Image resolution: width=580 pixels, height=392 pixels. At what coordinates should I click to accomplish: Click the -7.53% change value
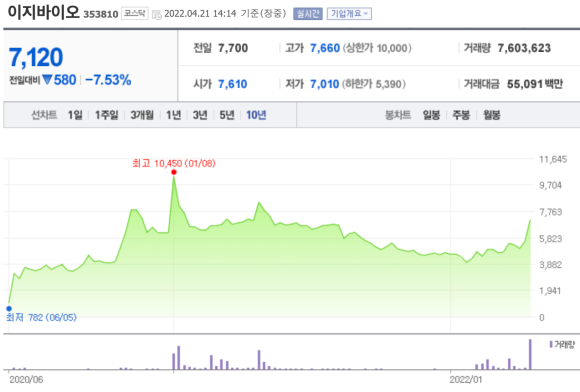[x=108, y=80]
